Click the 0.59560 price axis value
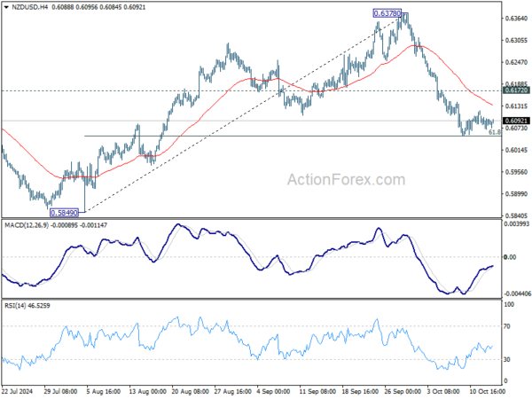The height and width of the screenshot is (399, 532). pos(517,172)
